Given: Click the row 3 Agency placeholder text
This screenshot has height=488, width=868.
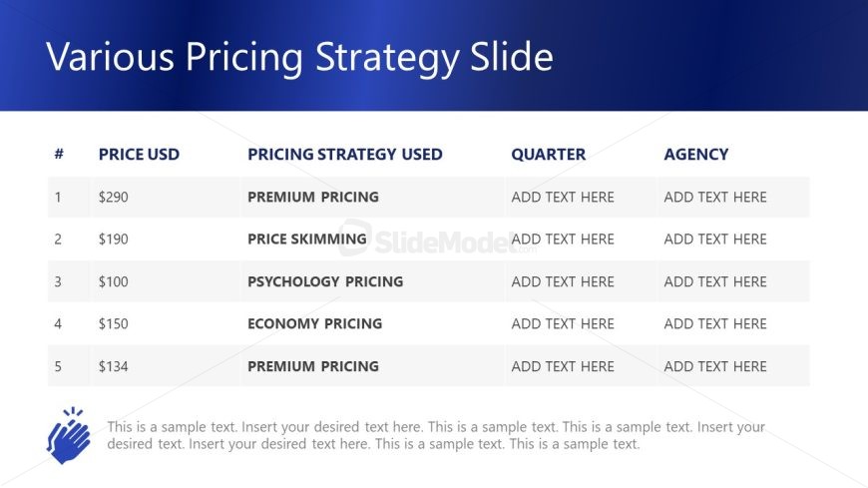Looking at the screenshot, I should click(x=715, y=281).
